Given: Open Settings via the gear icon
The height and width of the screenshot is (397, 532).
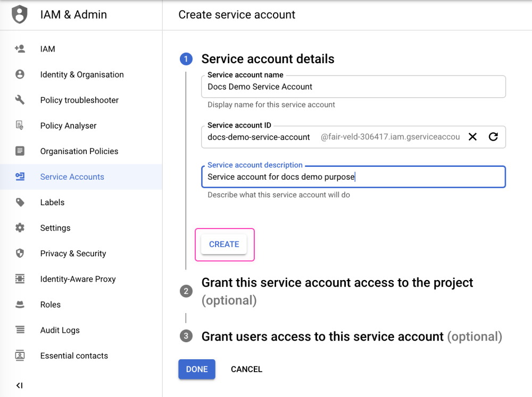Looking at the screenshot, I should coord(19,227).
